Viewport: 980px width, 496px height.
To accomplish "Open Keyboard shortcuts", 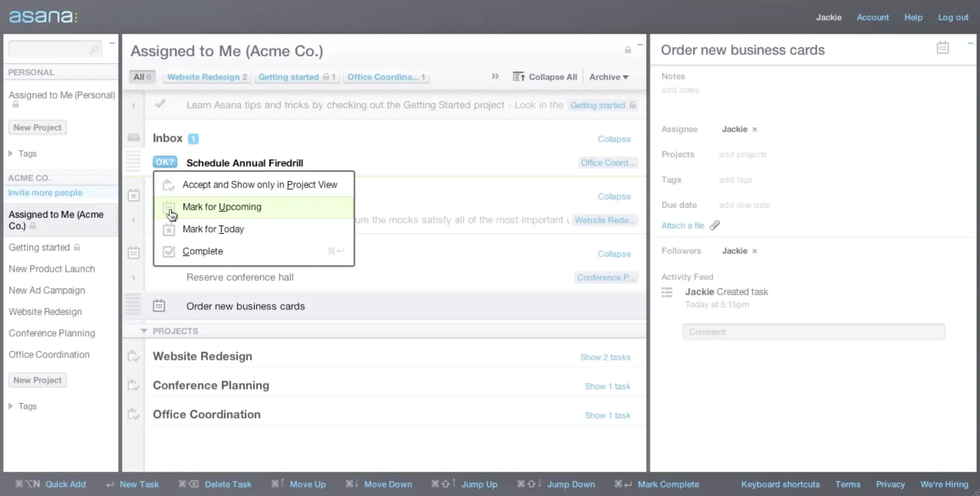I will pos(780,484).
